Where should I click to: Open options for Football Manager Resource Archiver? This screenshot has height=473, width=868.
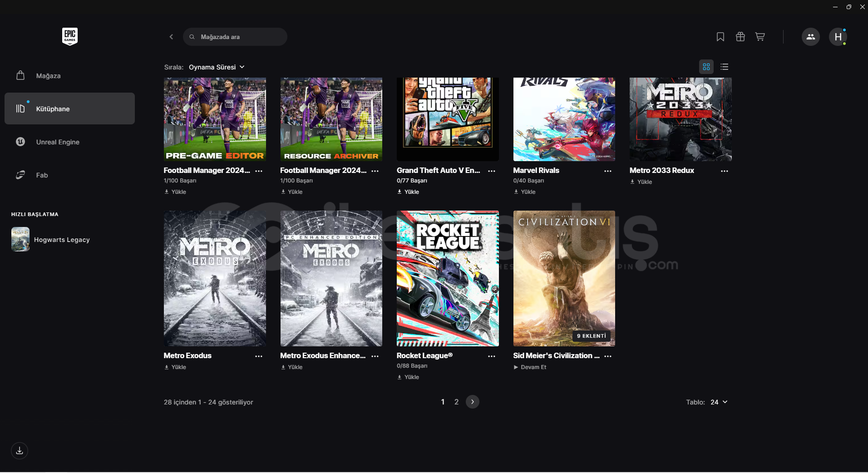(x=375, y=171)
